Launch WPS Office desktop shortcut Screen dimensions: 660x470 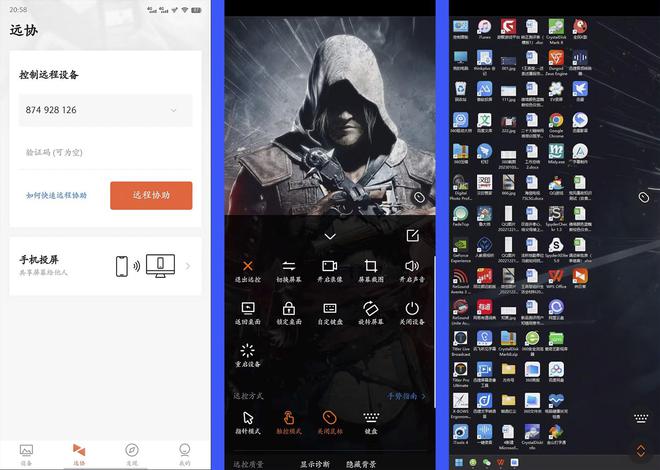click(x=556, y=279)
